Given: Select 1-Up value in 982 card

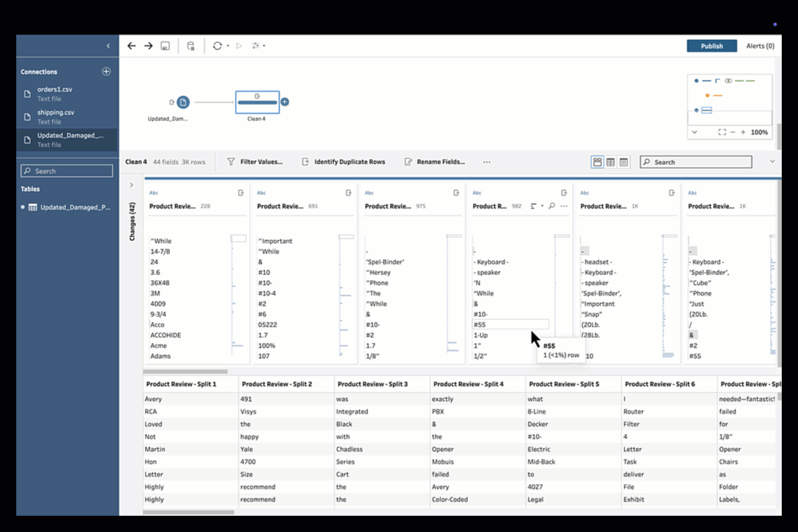Looking at the screenshot, I should (x=480, y=335).
